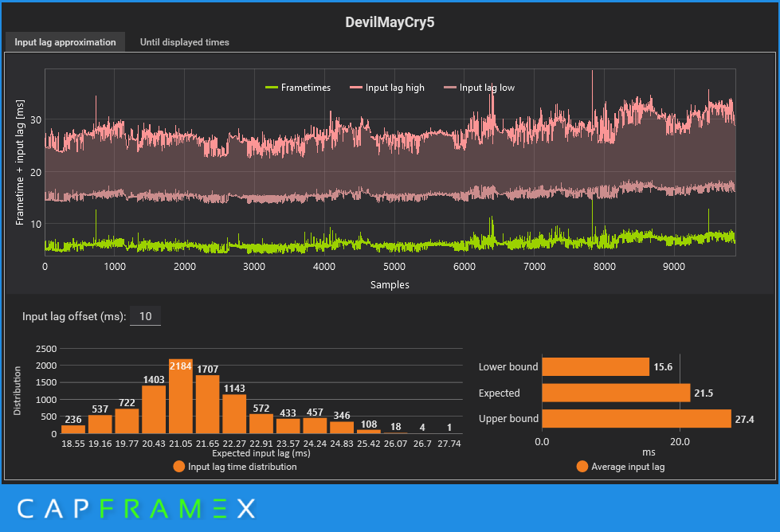The height and width of the screenshot is (532, 780).
Task: Select the histogram bar labeled 1707
Action: [x=207, y=405]
